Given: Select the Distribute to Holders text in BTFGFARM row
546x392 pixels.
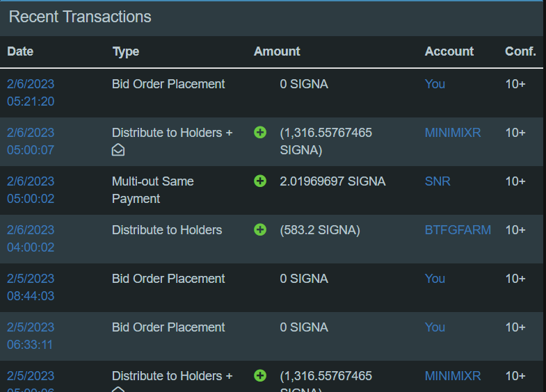Looking at the screenshot, I should click(x=167, y=230).
